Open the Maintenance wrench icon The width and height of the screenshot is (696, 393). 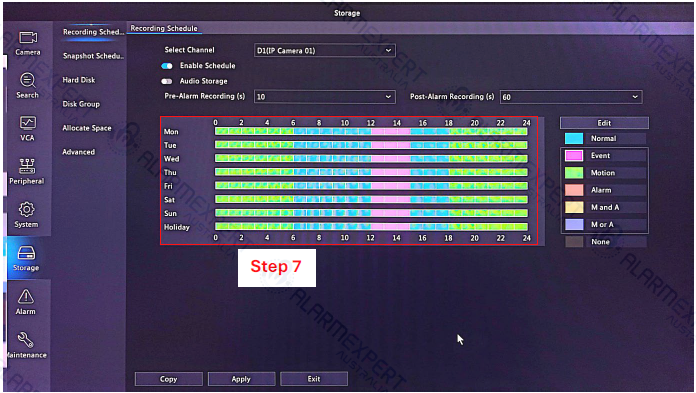tap(25, 340)
